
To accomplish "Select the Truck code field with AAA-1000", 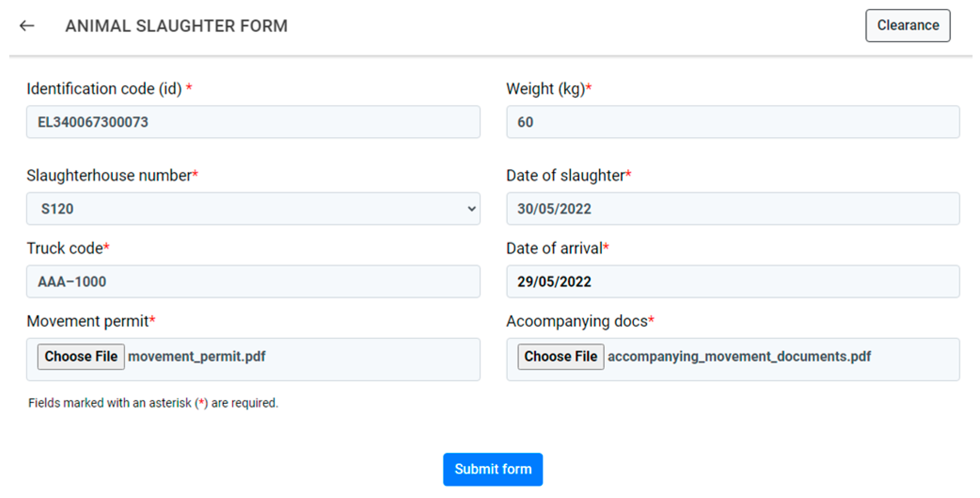I will [253, 281].
